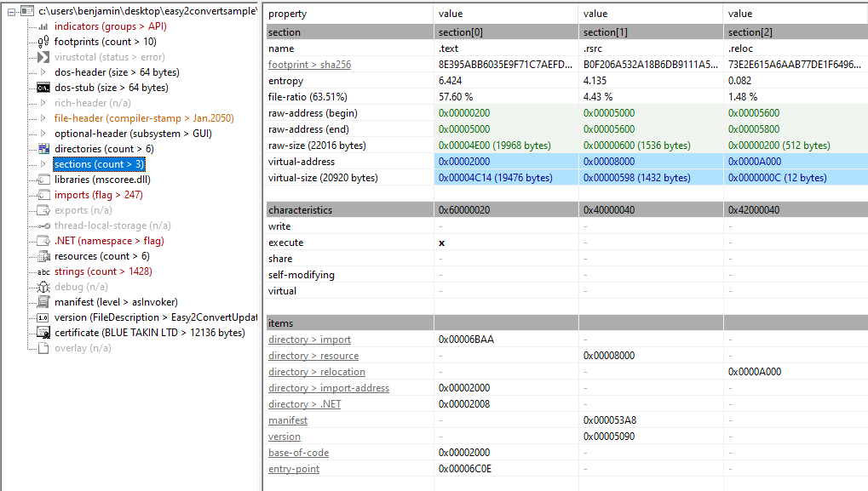868x491 pixels.
Task: Click the certificate icon for BLUE TAKIN LTD
Action: 43,333
